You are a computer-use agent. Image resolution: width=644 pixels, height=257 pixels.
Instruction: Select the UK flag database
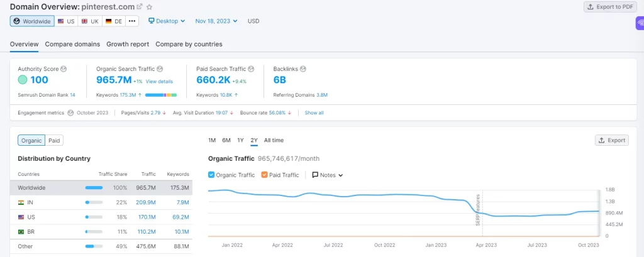coord(90,21)
